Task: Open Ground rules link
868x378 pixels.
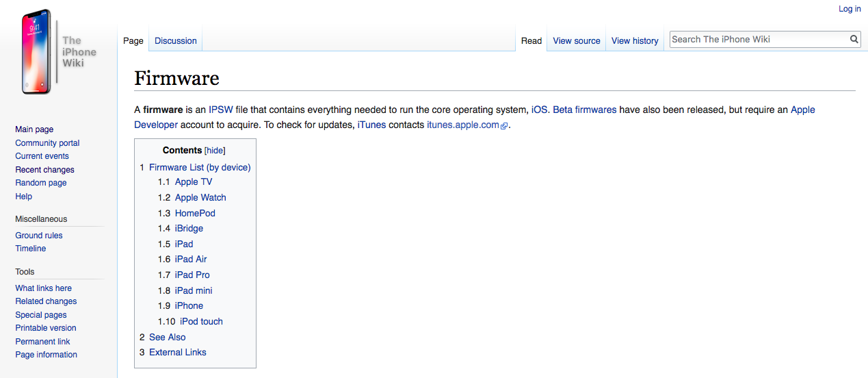Action: pos(39,236)
